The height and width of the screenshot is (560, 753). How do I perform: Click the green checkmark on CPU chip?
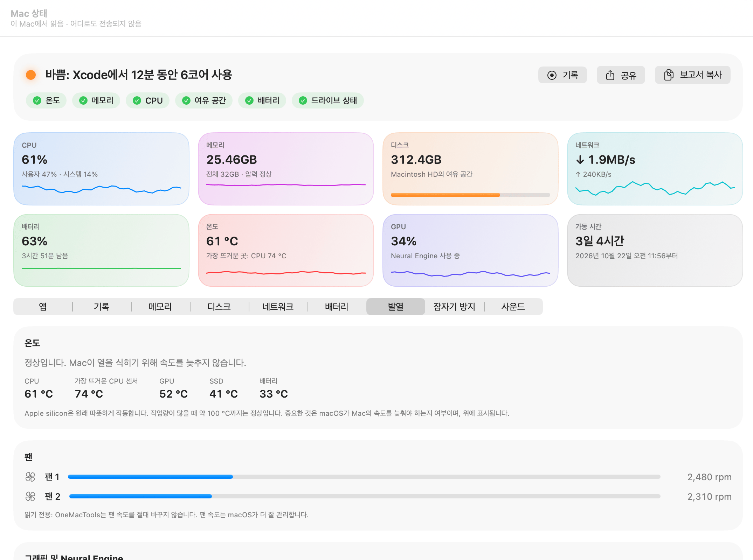pyautogui.click(x=137, y=101)
